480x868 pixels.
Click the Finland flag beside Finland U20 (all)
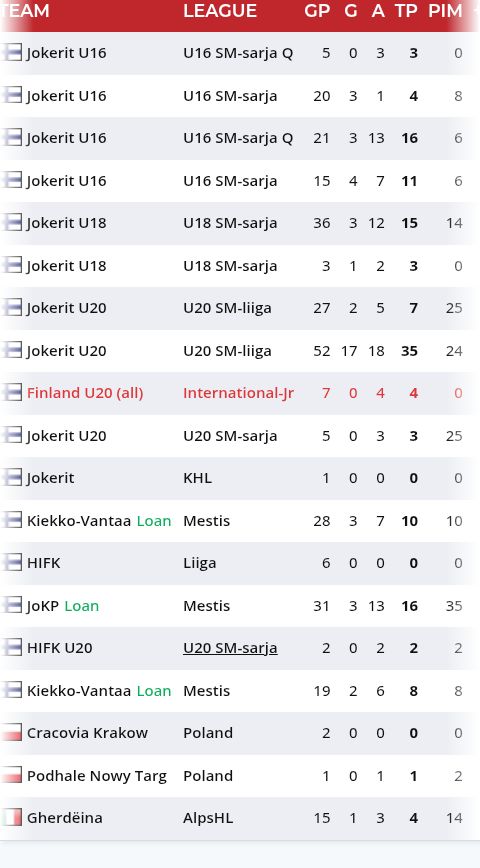pyautogui.click(x=11, y=392)
